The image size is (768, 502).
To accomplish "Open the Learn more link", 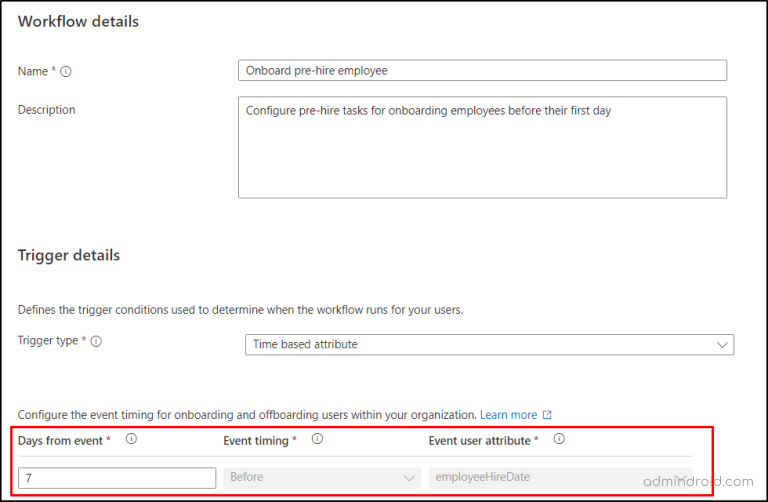I will click(508, 415).
